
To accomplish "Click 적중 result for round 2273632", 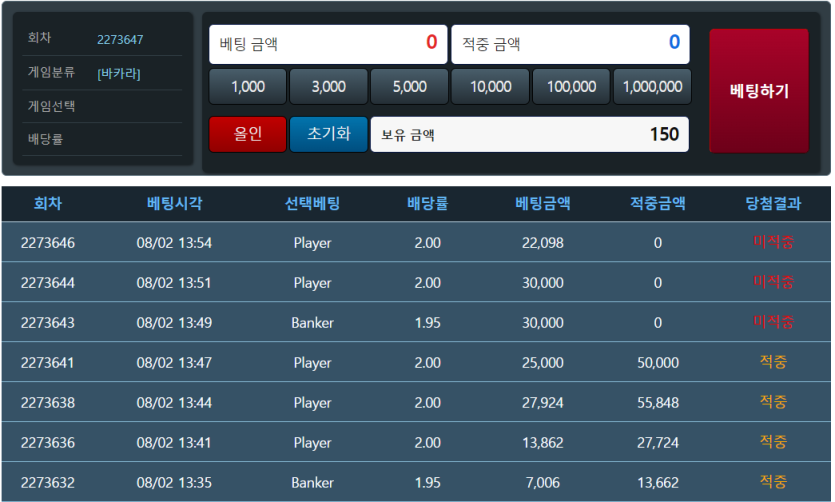I will (773, 482).
